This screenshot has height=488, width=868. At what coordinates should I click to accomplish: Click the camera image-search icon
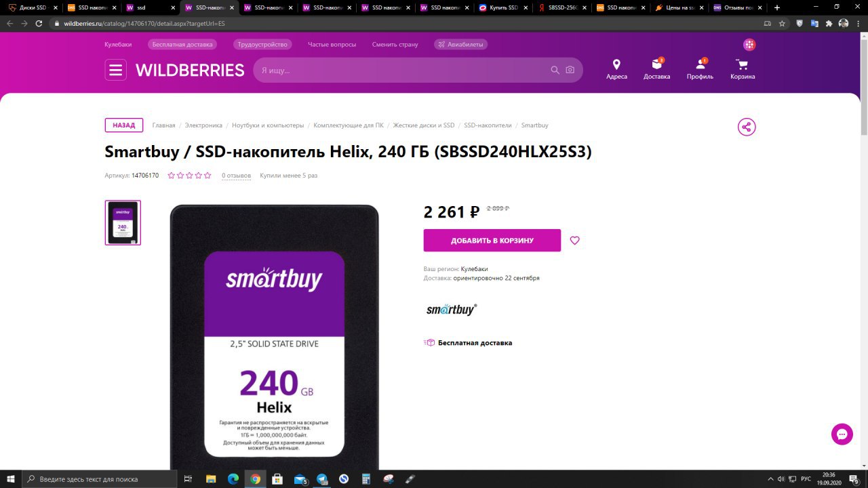[570, 70]
